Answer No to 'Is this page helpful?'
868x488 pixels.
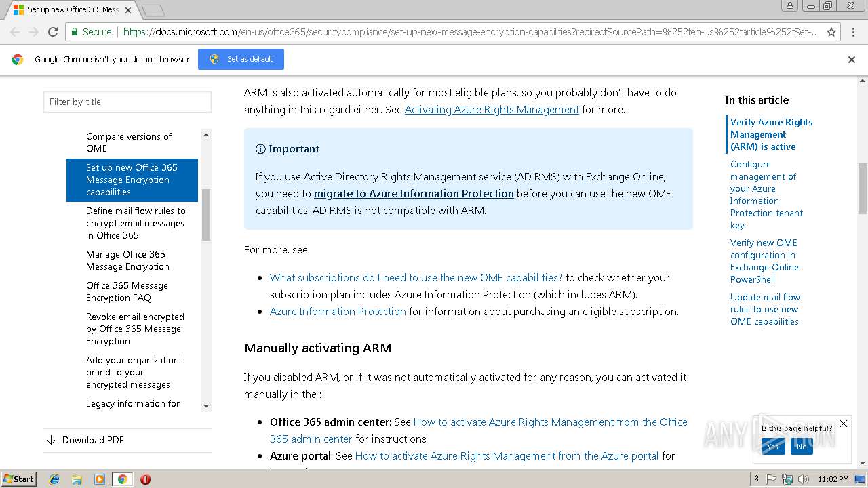pyautogui.click(x=802, y=446)
